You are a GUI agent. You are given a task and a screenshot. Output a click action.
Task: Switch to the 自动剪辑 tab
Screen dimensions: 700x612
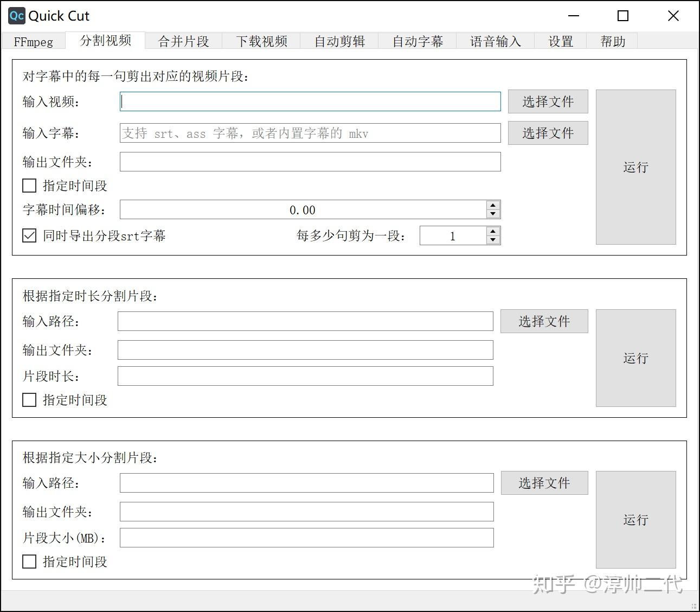click(x=339, y=41)
